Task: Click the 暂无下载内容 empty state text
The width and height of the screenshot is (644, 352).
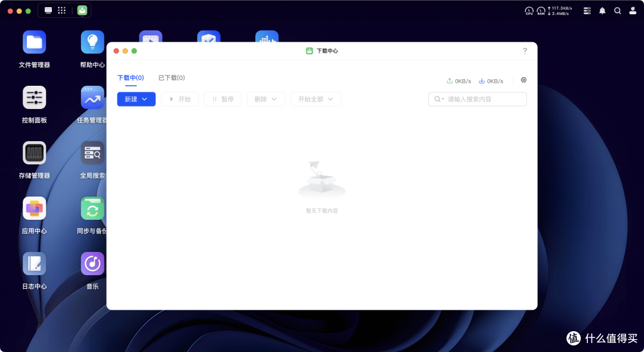Action: 322,211
